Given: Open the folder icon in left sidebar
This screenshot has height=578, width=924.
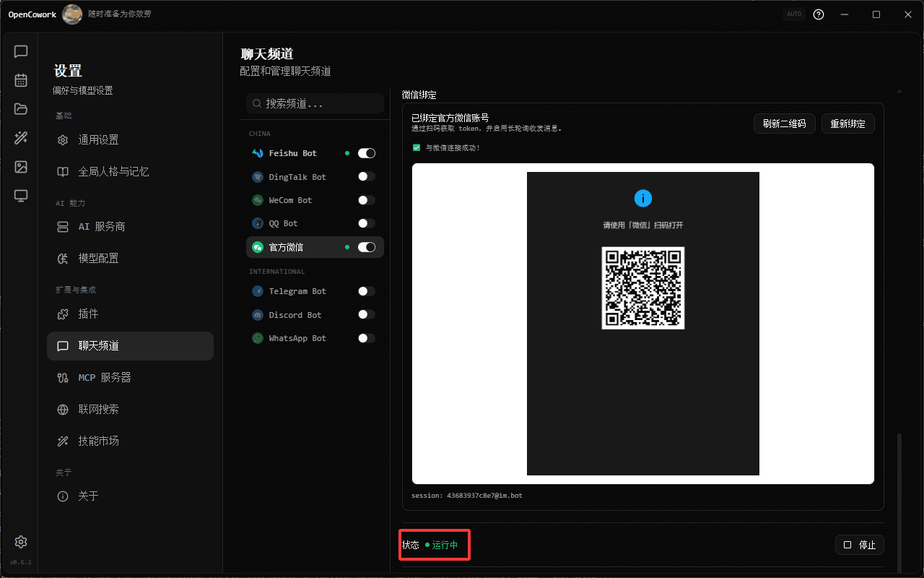Looking at the screenshot, I should 21,109.
